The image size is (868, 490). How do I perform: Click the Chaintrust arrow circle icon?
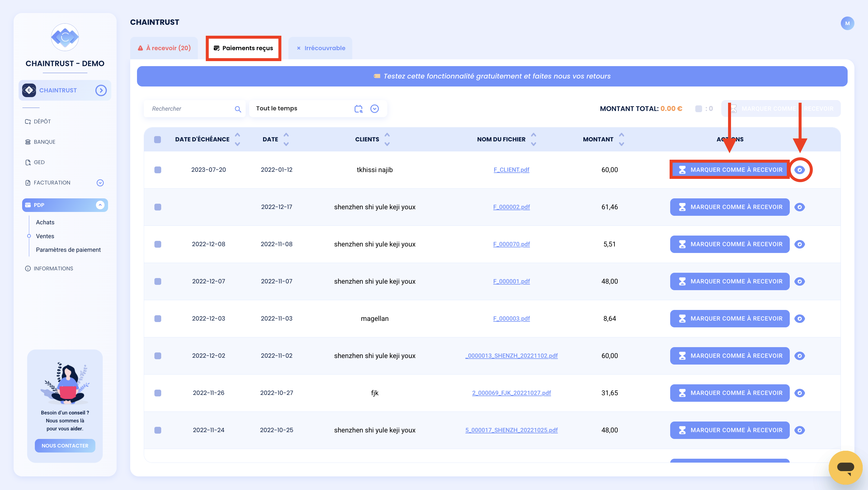click(101, 90)
